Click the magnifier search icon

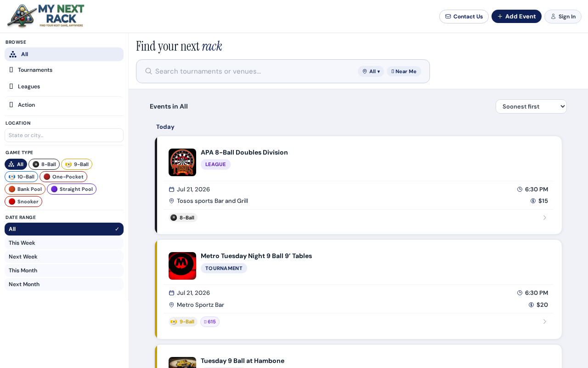pyautogui.click(x=148, y=71)
